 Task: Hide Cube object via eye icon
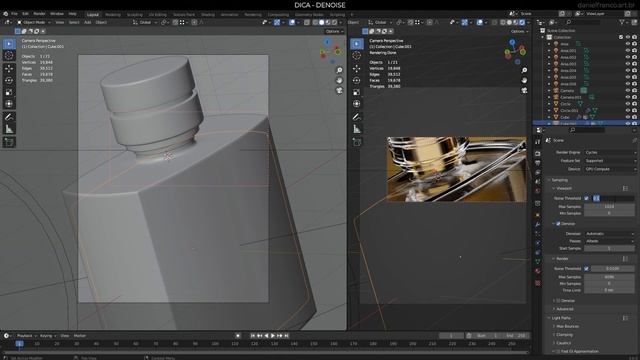628,117
